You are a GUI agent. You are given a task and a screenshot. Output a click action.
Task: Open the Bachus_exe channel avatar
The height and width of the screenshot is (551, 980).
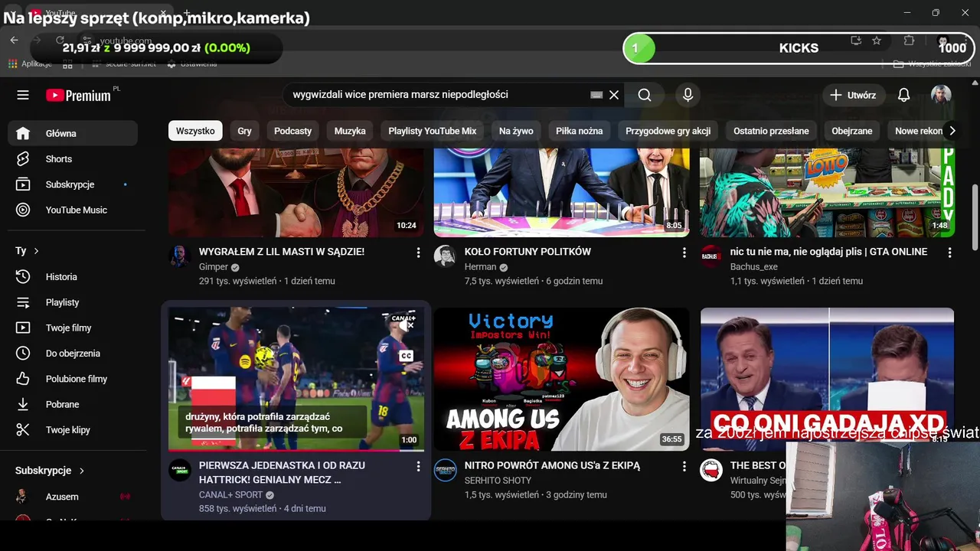pyautogui.click(x=710, y=256)
